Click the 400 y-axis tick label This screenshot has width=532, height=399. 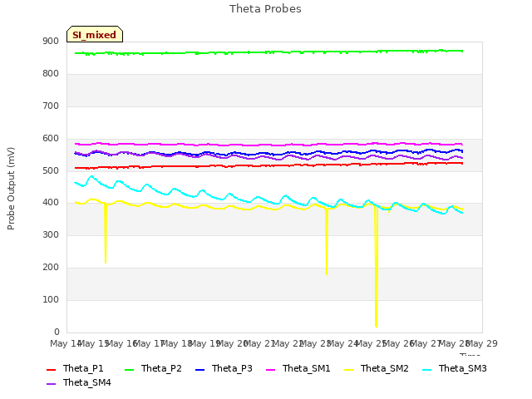point(51,203)
